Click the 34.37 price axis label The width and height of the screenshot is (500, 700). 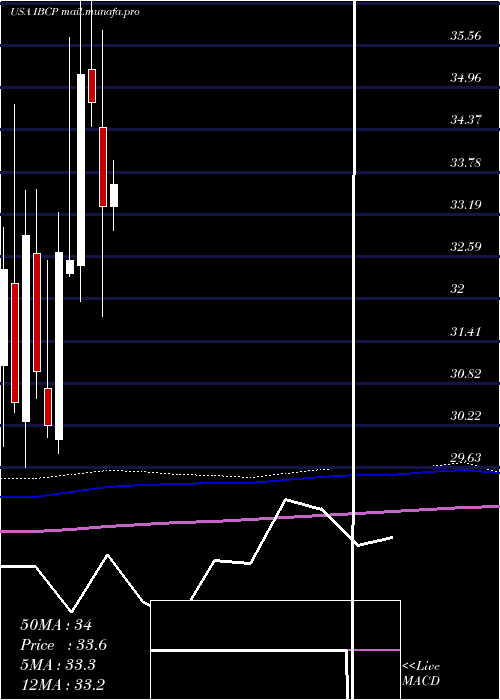pyautogui.click(x=465, y=120)
